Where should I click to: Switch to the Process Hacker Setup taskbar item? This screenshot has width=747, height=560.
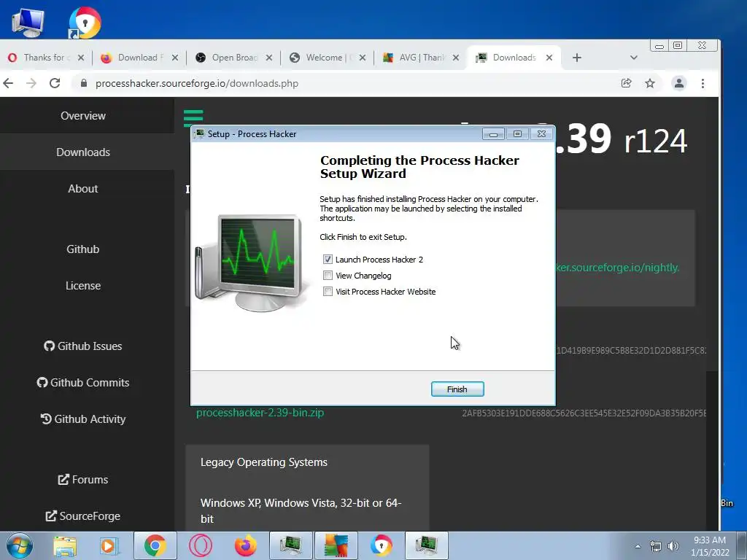pos(426,545)
